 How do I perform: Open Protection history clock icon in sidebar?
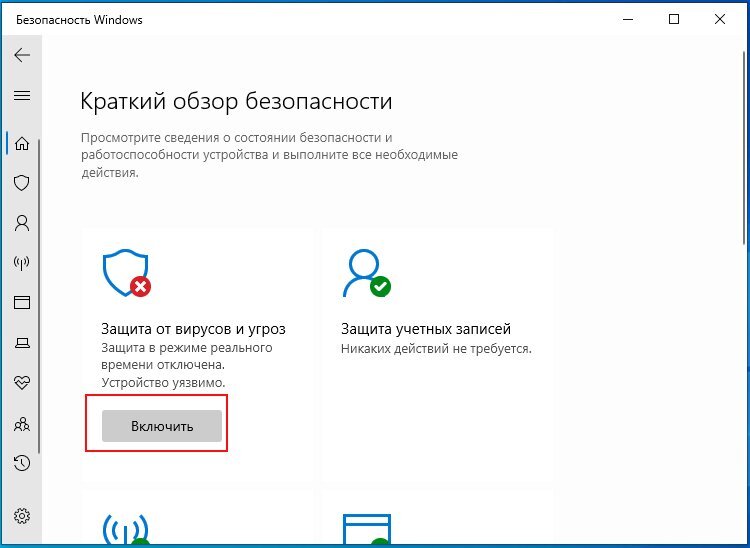click(22, 463)
